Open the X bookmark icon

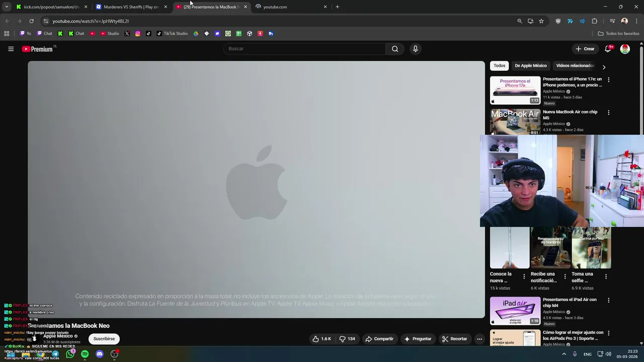pyautogui.click(x=127, y=34)
